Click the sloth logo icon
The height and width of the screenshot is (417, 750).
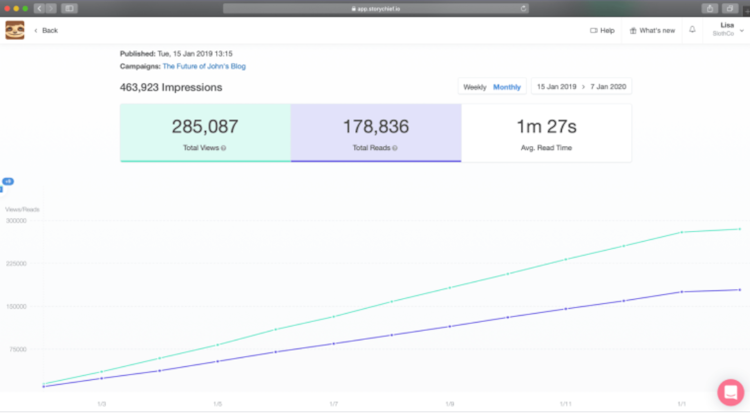coord(15,30)
